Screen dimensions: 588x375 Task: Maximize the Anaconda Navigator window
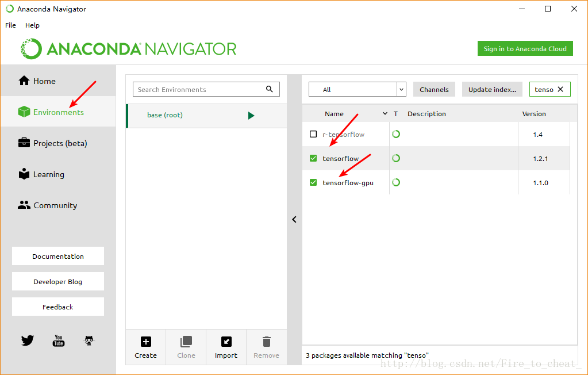point(548,9)
